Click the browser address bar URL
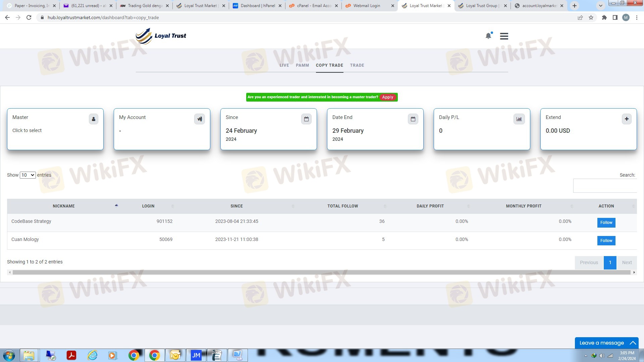This screenshot has height=362, width=644. click(x=103, y=17)
